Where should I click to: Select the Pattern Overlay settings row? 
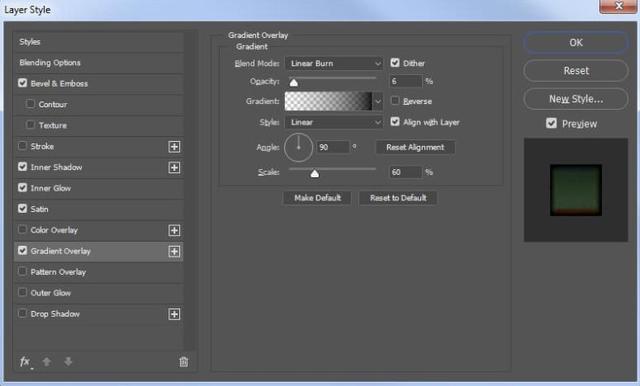(x=98, y=272)
